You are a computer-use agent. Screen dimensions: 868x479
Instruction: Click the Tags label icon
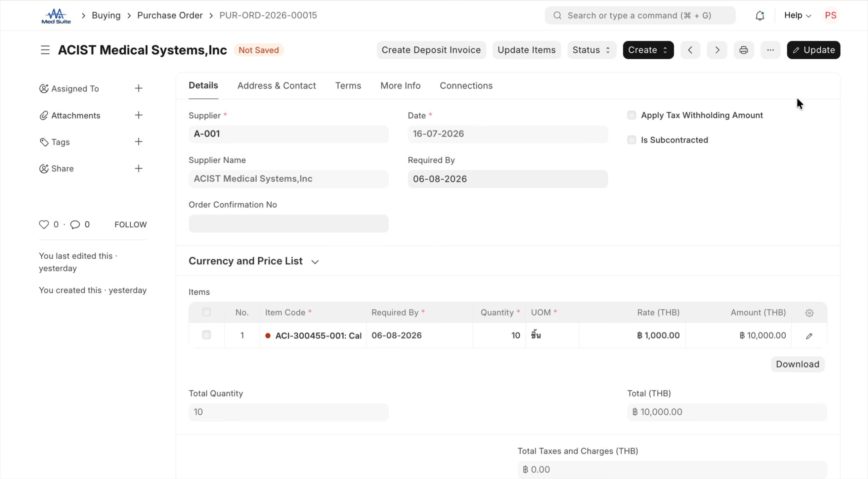(44, 142)
